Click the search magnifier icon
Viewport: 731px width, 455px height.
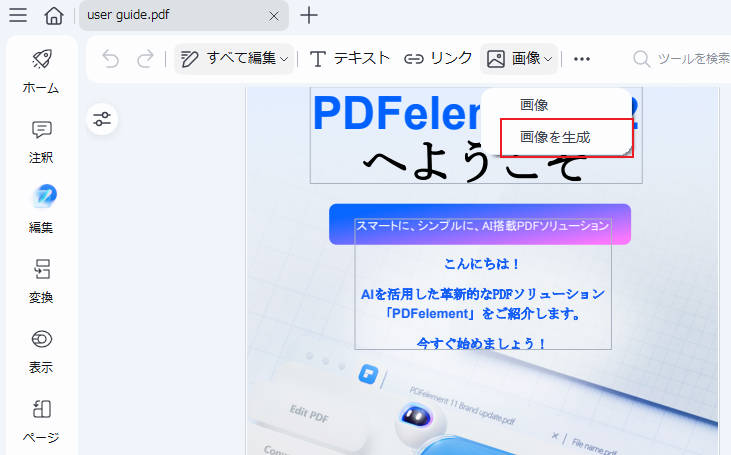(x=641, y=59)
